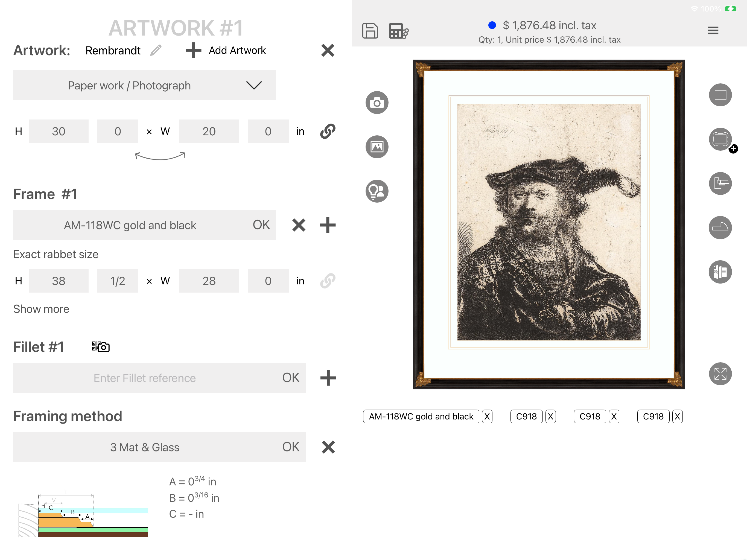Viewport: 747px width, 560px height.
Task: Edit rabbet height value 38
Action: pyautogui.click(x=59, y=281)
